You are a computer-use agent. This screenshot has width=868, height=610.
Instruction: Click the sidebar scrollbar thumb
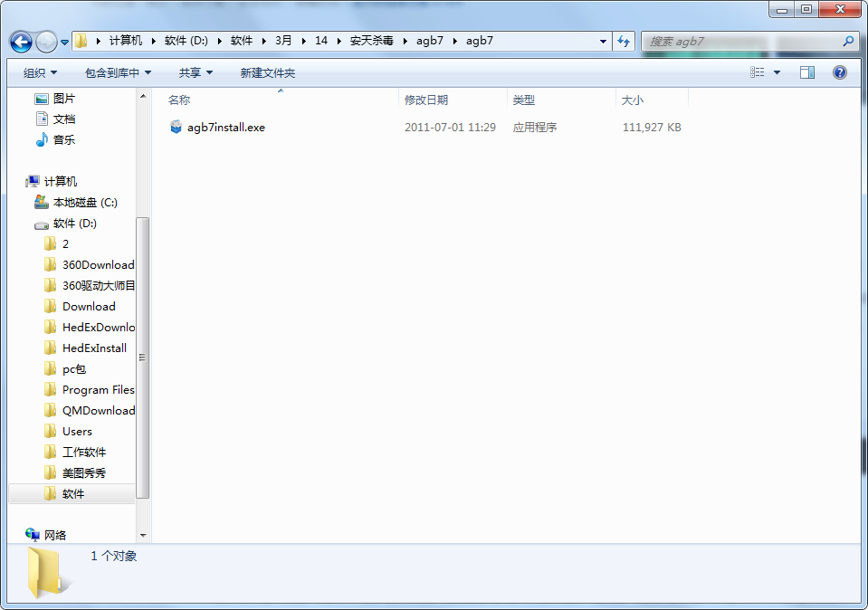click(143, 357)
